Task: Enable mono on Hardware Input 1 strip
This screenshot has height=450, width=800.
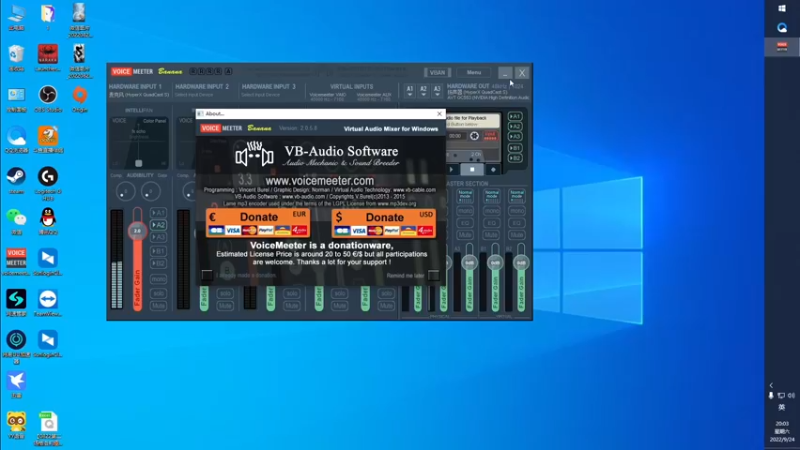Action: tap(158, 279)
